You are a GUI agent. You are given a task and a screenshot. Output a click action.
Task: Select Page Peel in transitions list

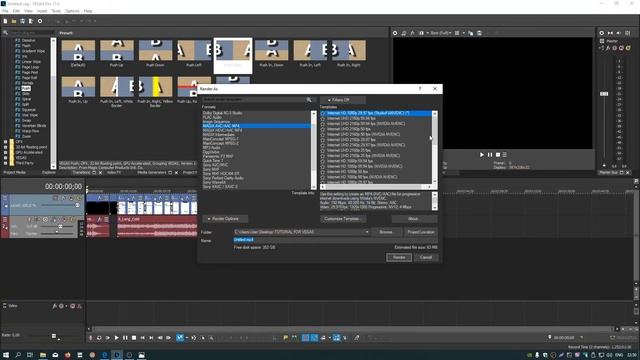point(29,72)
